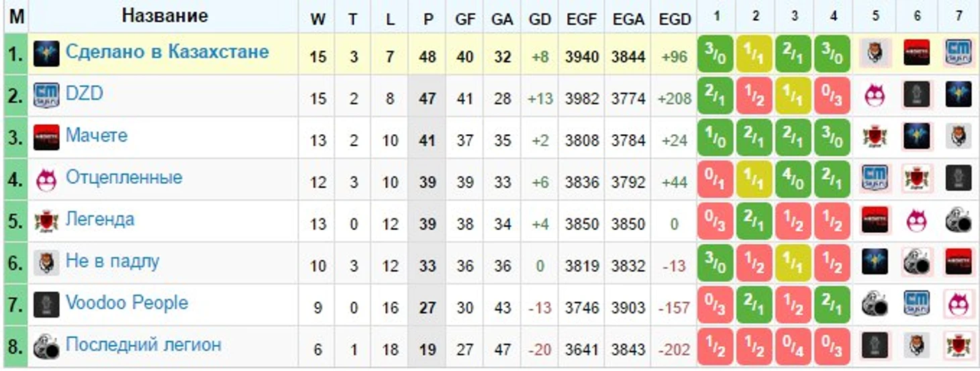Open DZD's round 4 result 0/3
Viewport: 980px width, 371px height.
833,95
